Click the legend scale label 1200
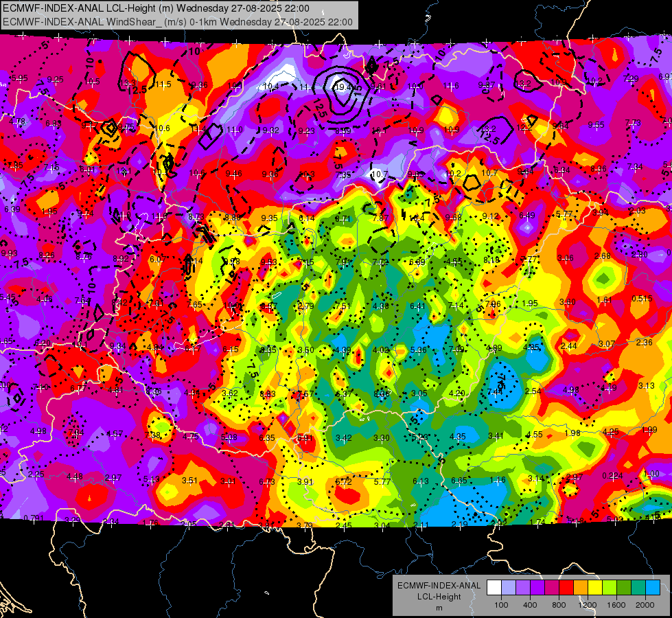The width and height of the screenshot is (672, 618). (588, 605)
